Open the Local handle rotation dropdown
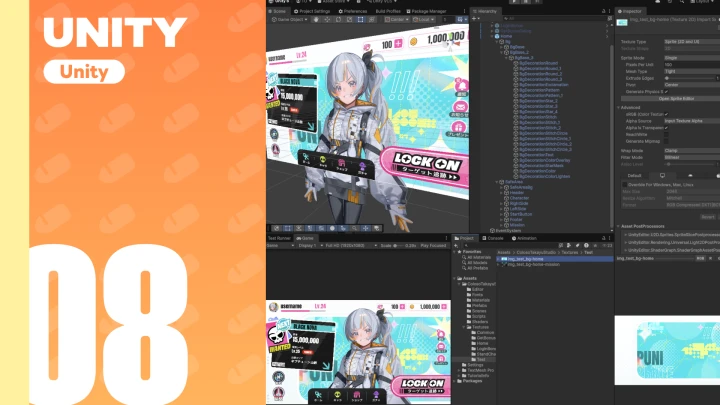720x405 pixels. click(x=423, y=20)
